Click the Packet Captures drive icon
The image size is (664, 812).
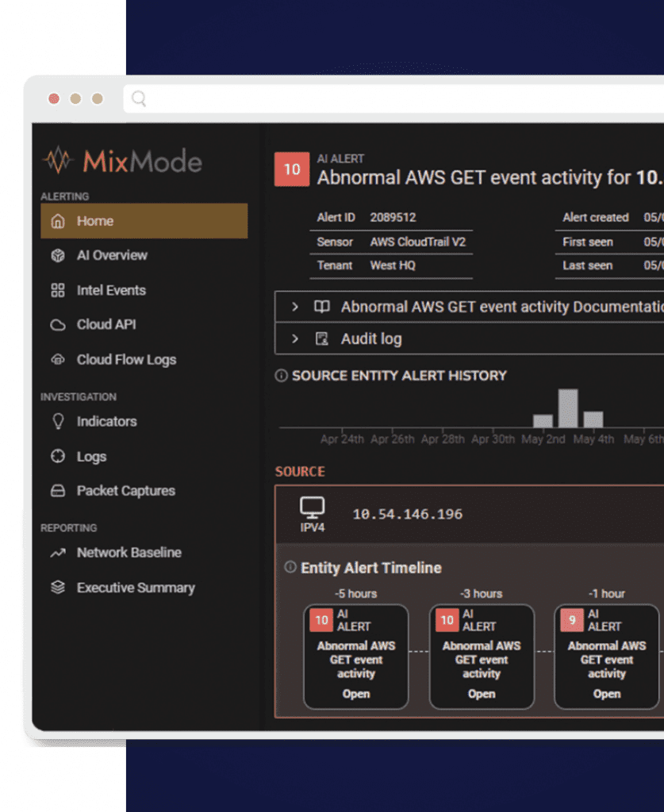pos(58,490)
